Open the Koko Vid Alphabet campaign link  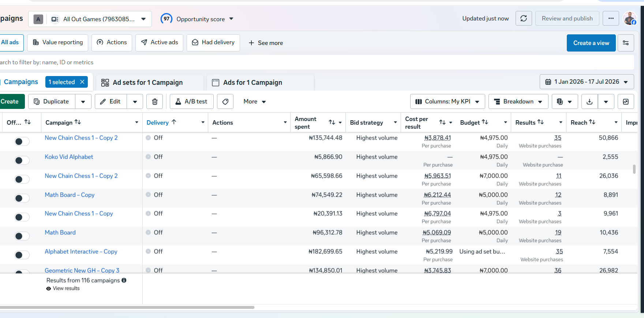point(69,157)
